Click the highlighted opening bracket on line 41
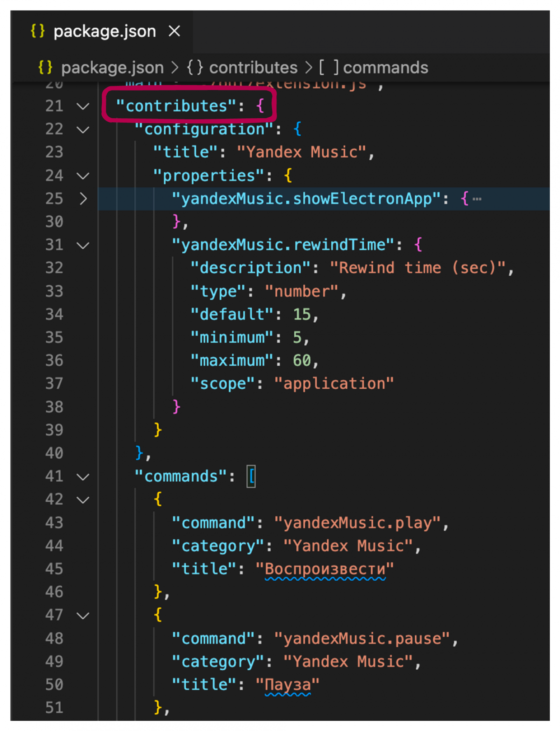The image size is (560, 731). point(251,477)
